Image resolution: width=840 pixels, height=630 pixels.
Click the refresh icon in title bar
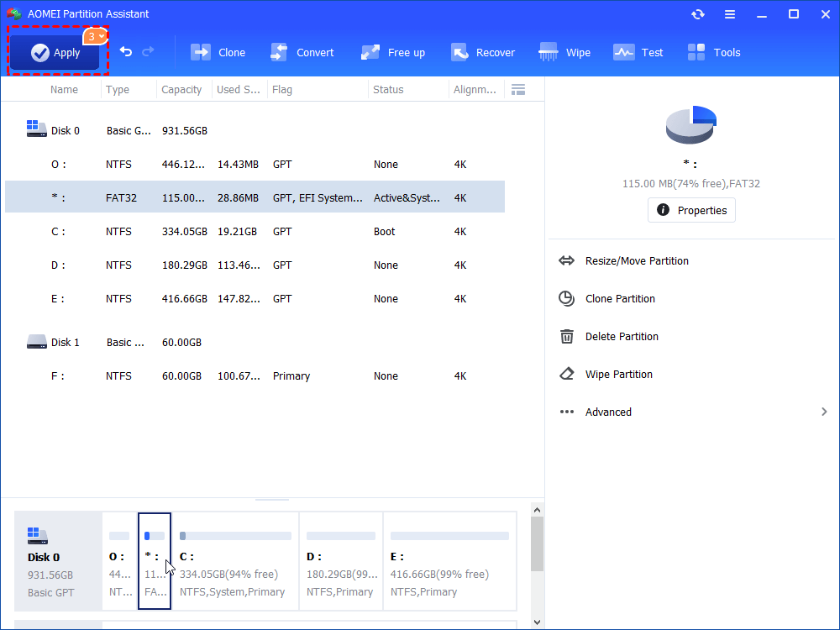697,14
